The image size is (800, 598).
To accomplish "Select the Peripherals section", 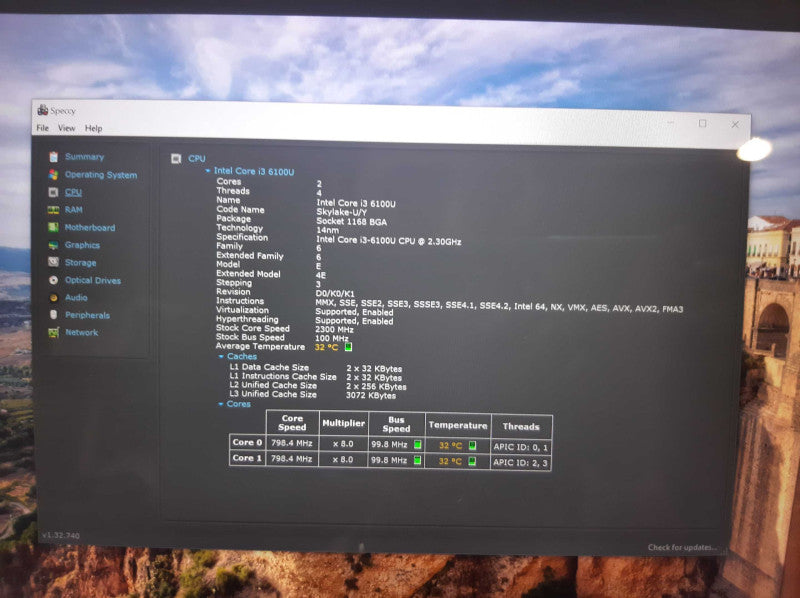I will click(x=87, y=315).
